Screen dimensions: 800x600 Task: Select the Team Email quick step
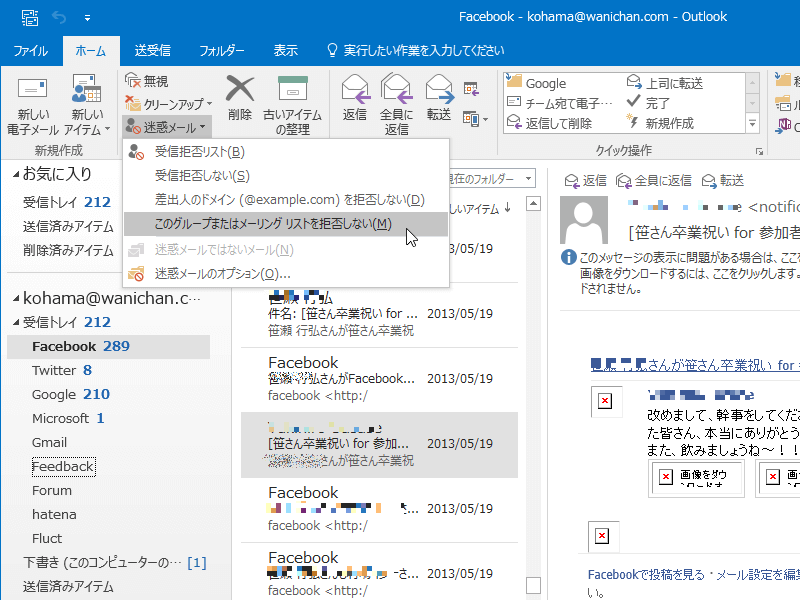pyautogui.click(x=560, y=103)
